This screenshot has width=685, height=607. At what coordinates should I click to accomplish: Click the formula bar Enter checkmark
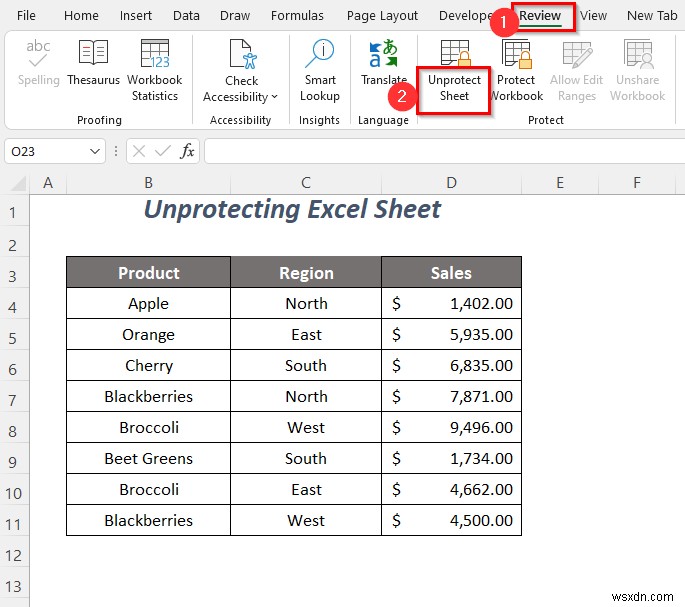click(x=163, y=151)
